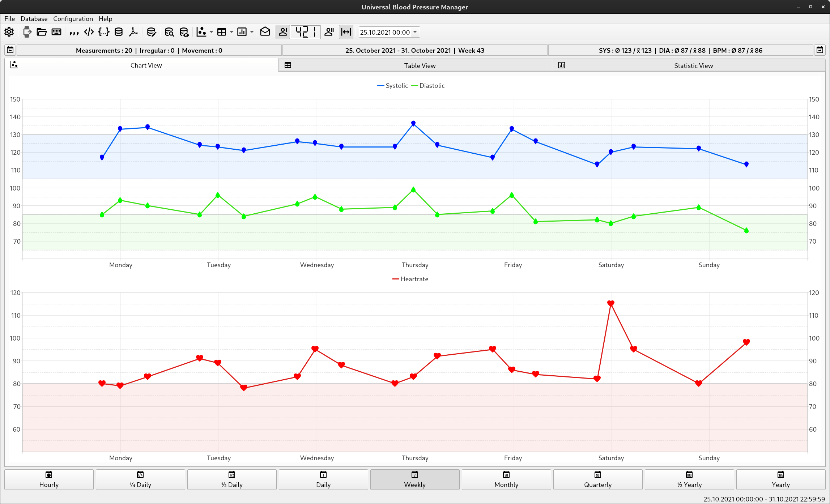Toggle the interval width button
The height and width of the screenshot is (504, 830).
346,32
